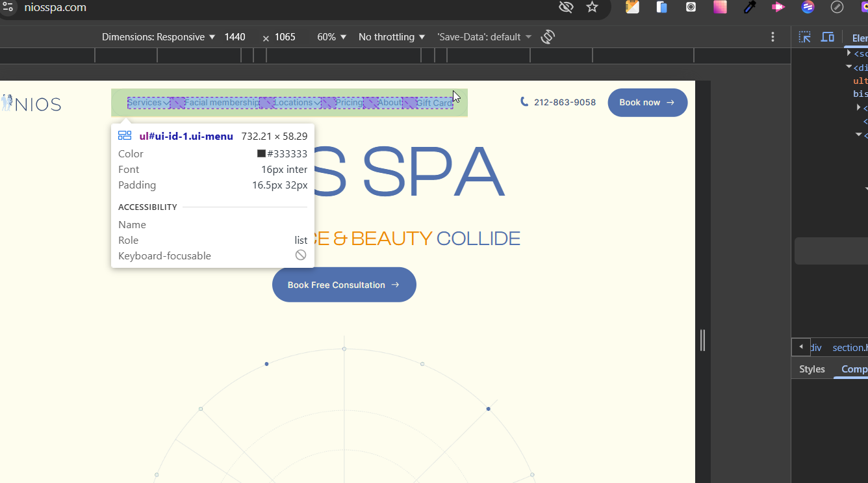
Task: Bookmark this page with star icon
Action: pos(592,7)
